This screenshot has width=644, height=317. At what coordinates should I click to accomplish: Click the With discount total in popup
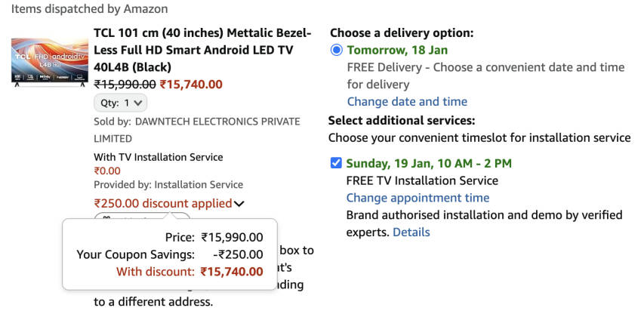190,272
